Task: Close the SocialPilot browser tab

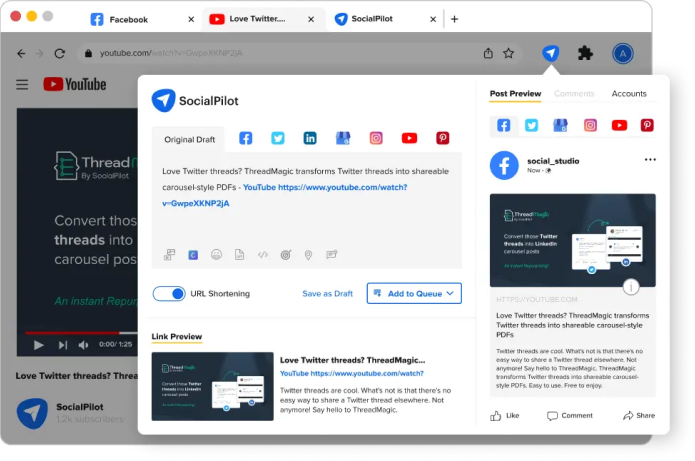Action: tap(433, 20)
